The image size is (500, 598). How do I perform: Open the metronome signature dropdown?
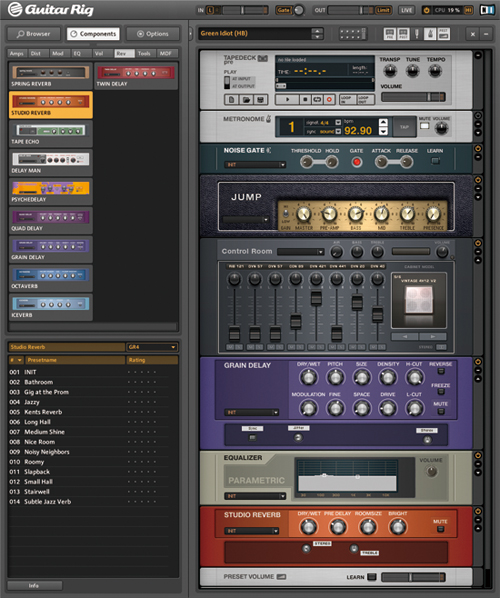[x=338, y=122]
